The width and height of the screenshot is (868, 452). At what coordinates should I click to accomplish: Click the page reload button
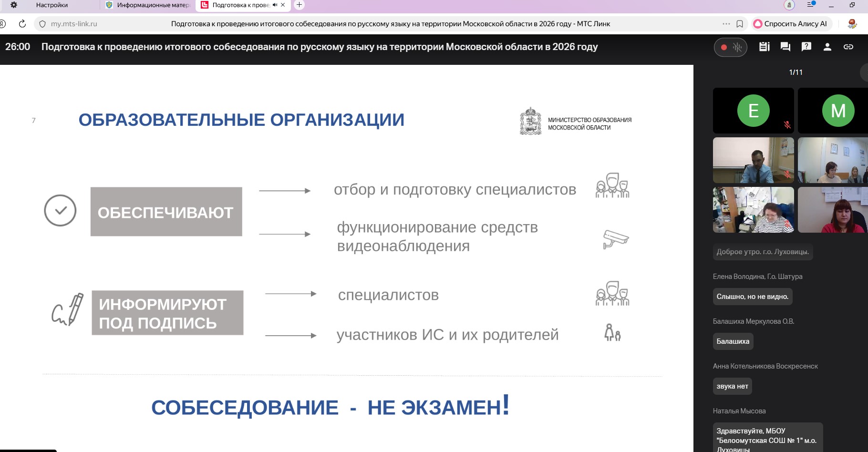click(21, 23)
